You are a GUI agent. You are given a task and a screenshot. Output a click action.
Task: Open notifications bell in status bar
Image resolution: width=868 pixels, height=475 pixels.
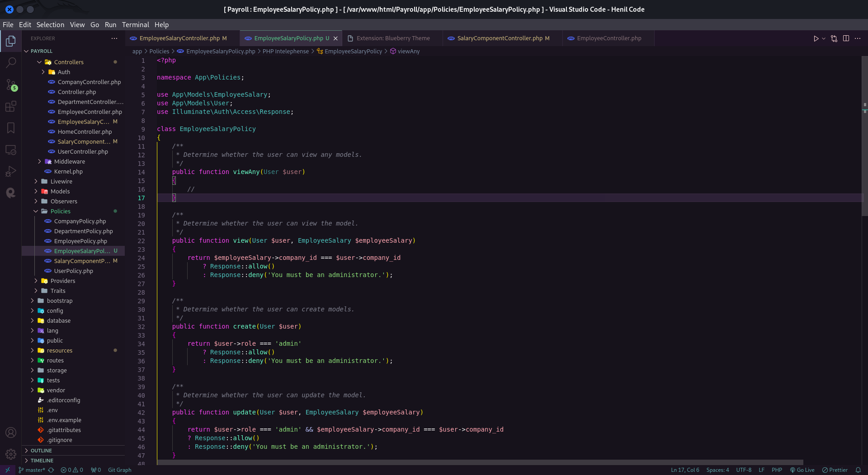(x=858, y=470)
